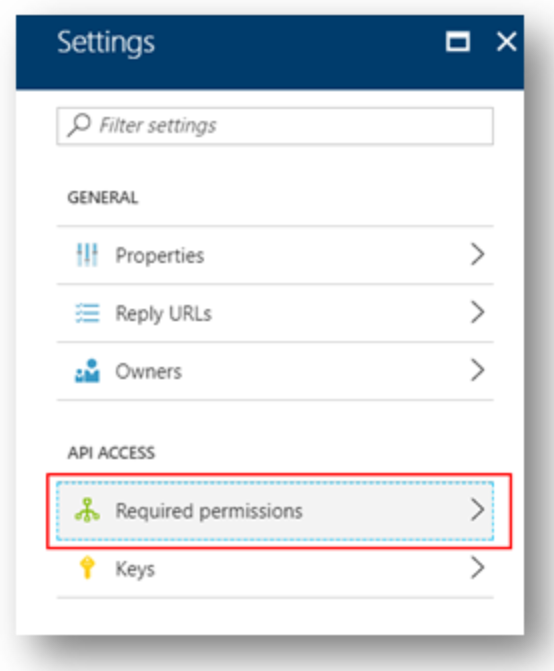Select the Required permissions text label
The image size is (554, 671).
click(209, 511)
